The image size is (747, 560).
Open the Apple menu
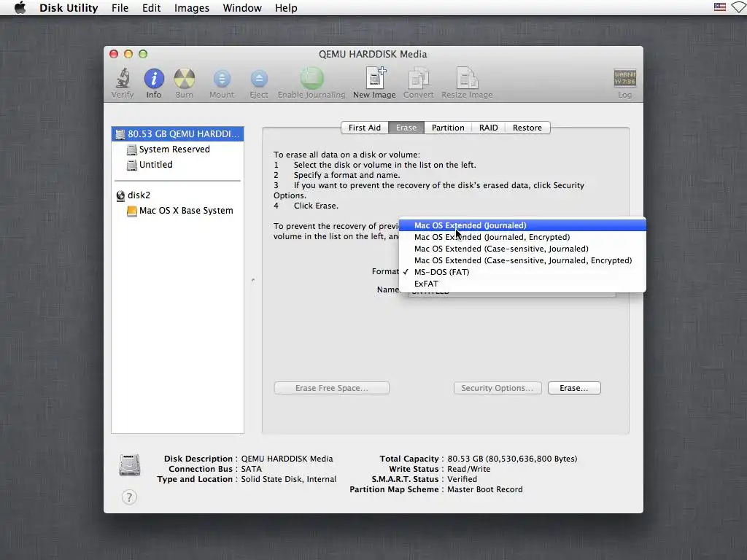click(x=20, y=7)
